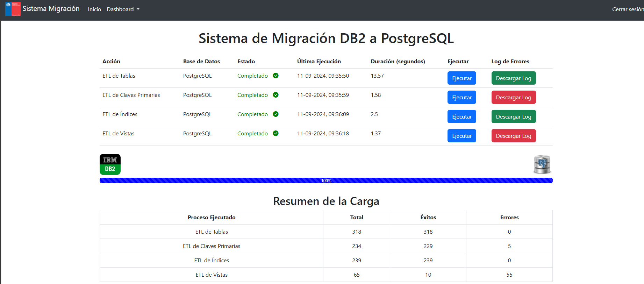Viewport: 644px width, 284px height.
Task: Download log for ETL de Índices
Action: (x=514, y=116)
